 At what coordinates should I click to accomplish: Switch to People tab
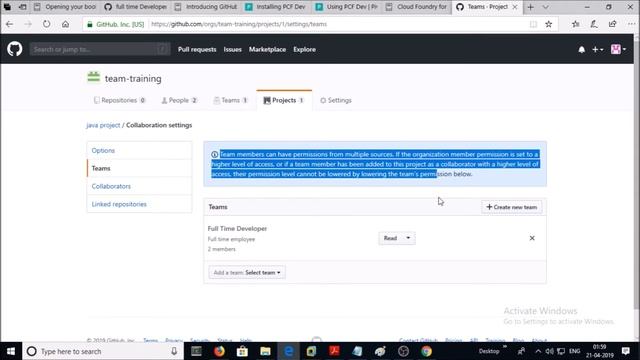pyautogui.click(x=179, y=100)
